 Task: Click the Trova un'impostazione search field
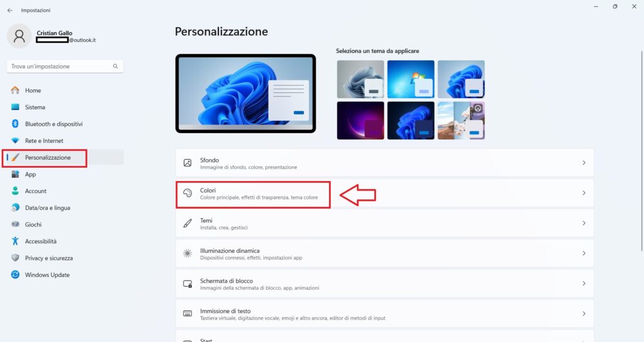65,66
